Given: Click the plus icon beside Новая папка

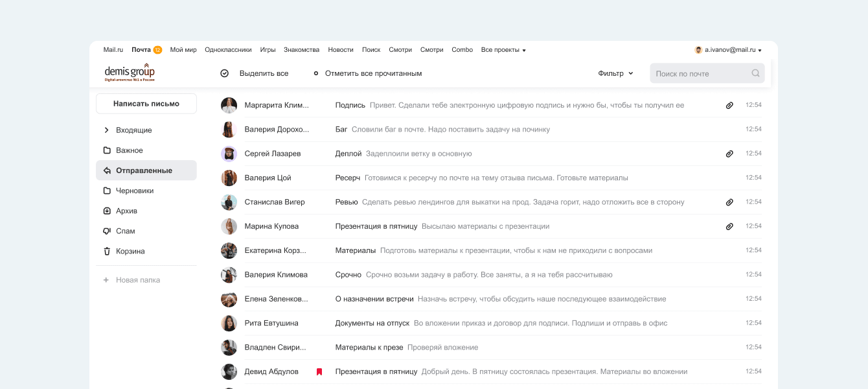Looking at the screenshot, I should point(106,280).
